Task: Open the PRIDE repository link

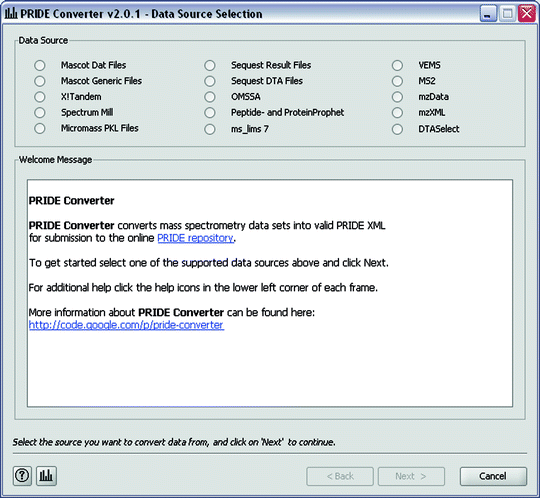Action: 196,238
